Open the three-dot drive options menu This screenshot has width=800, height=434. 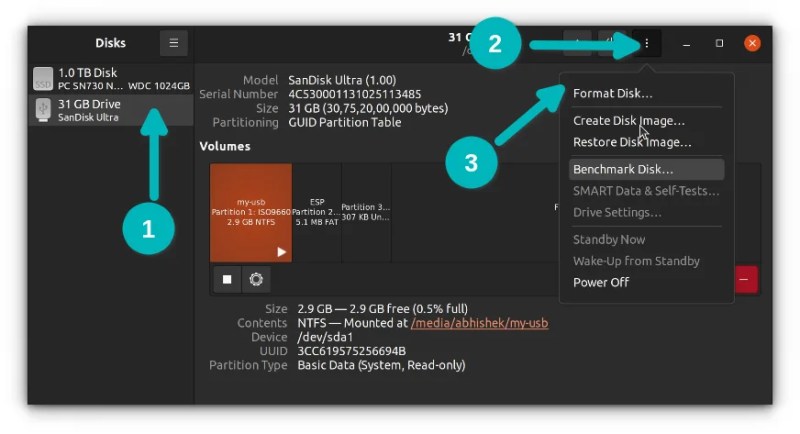(647, 43)
